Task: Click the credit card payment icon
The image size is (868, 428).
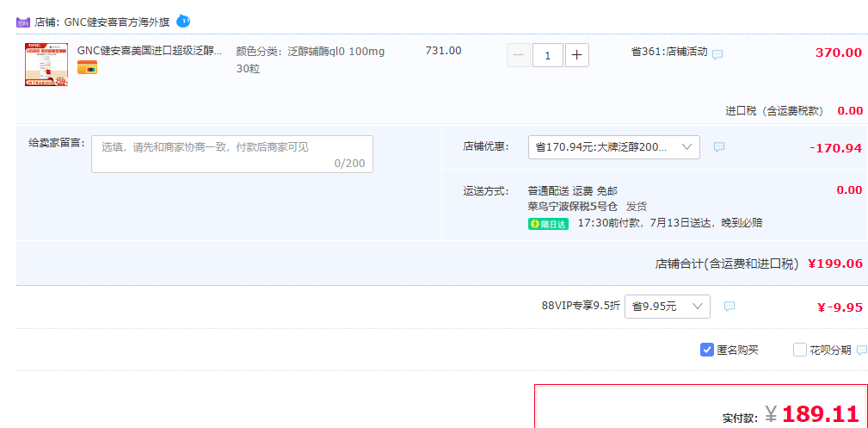Action: coord(87,68)
